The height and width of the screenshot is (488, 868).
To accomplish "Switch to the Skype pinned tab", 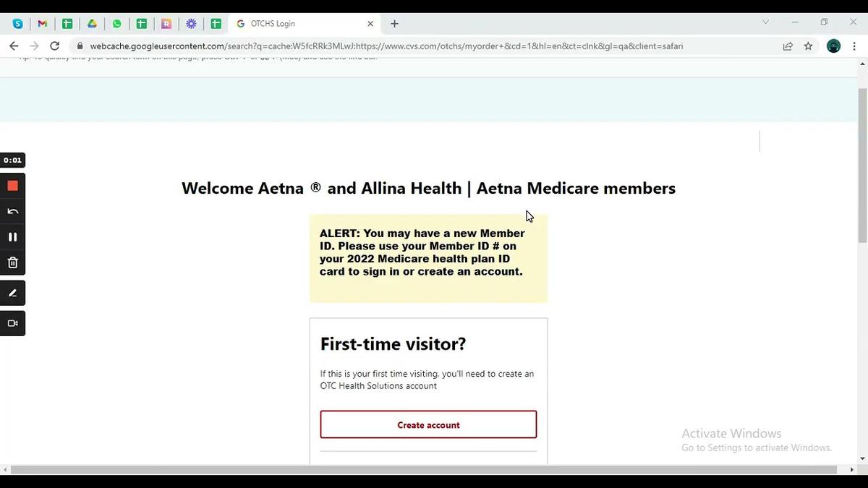I will pyautogui.click(x=17, y=24).
